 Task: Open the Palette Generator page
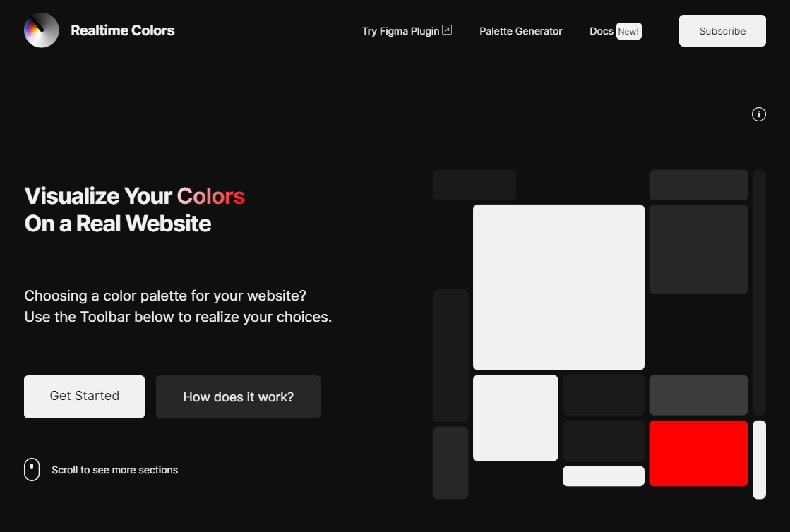520,31
